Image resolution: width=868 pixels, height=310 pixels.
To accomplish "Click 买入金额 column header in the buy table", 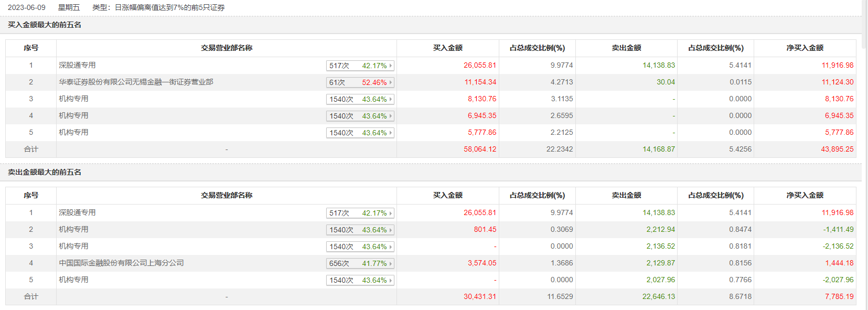I will click(x=447, y=48).
